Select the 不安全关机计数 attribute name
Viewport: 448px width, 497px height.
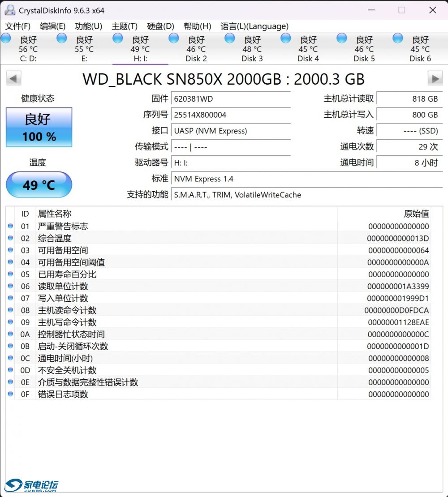click(67, 370)
